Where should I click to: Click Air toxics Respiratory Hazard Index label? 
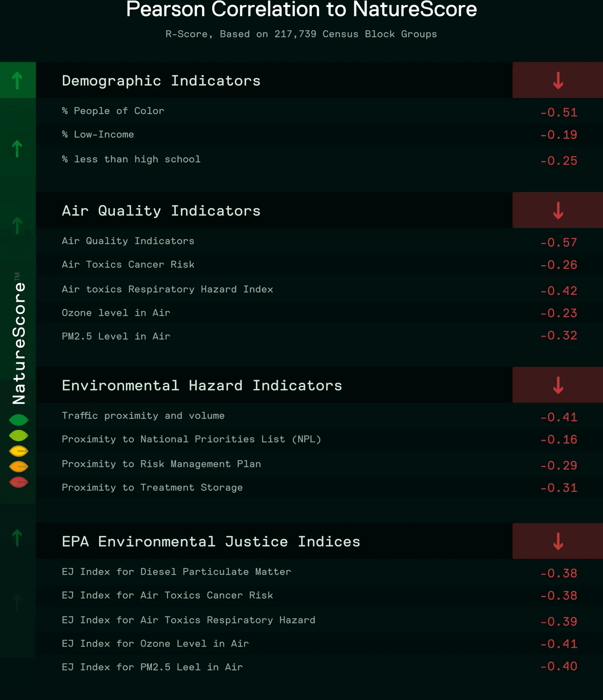[167, 289]
